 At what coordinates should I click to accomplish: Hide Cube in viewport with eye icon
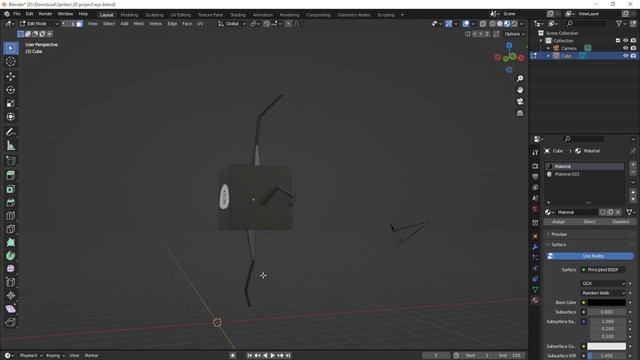pos(625,56)
